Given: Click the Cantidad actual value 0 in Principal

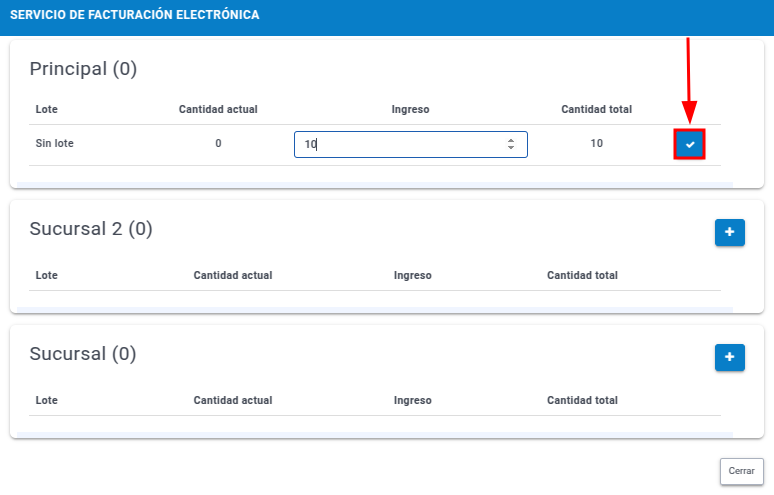Looking at the screenshot, I should [218, 143].
